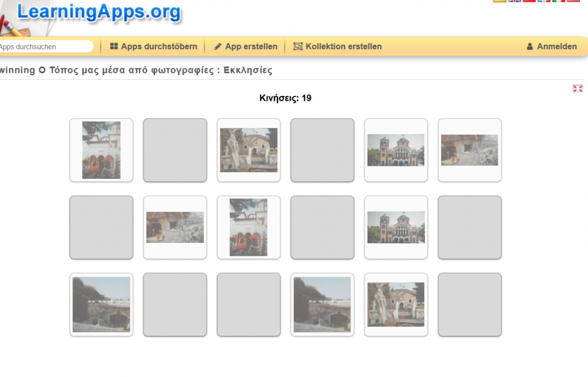Click the LearningApps.org logo

[98, 11]
